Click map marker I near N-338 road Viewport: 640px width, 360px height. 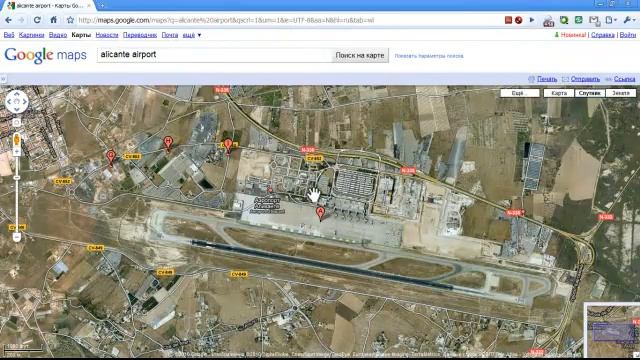coord(228,146)
